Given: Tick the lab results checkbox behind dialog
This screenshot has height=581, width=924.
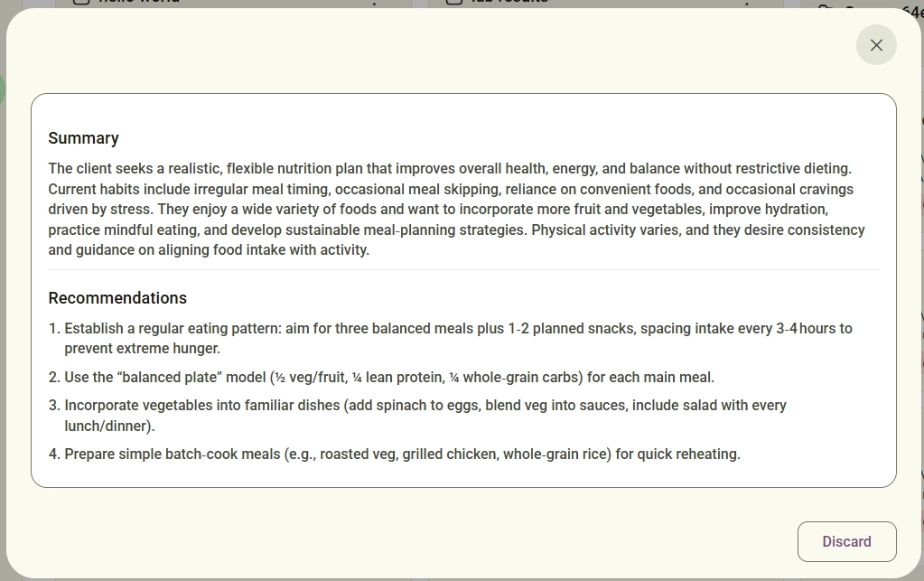Looking at the screenshot, I should pyautogui.click(x=453, y=3).
